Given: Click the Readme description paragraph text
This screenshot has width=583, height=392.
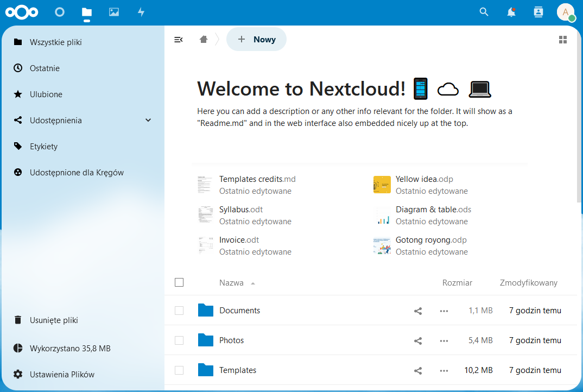Looking at the screenshot, I should click(x=354, y=117).
